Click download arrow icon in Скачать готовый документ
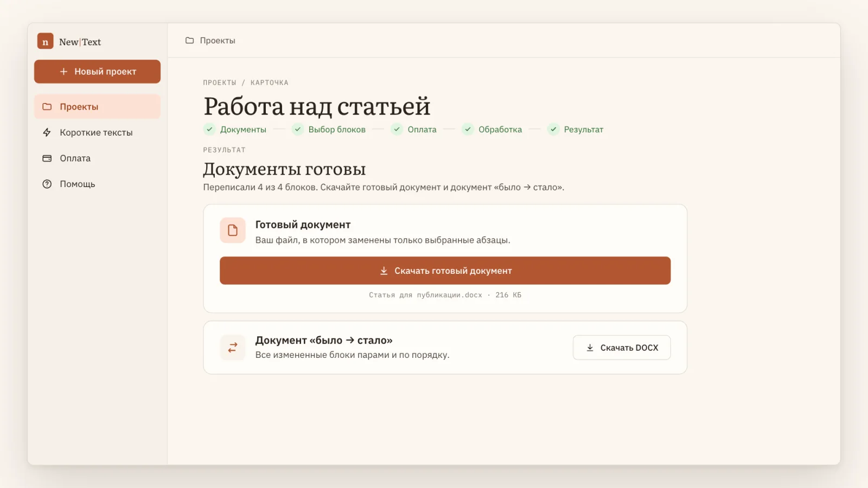 (384, 271)
